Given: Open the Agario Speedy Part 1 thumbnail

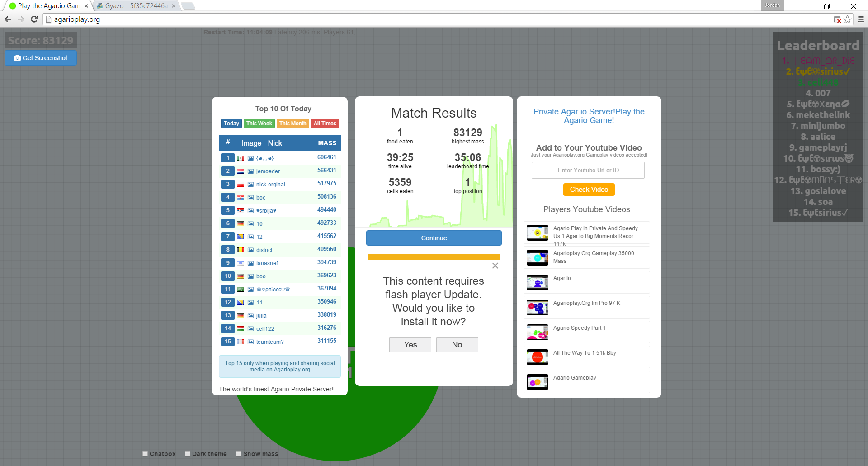Looking at the screenshot, I should [538, 332].
